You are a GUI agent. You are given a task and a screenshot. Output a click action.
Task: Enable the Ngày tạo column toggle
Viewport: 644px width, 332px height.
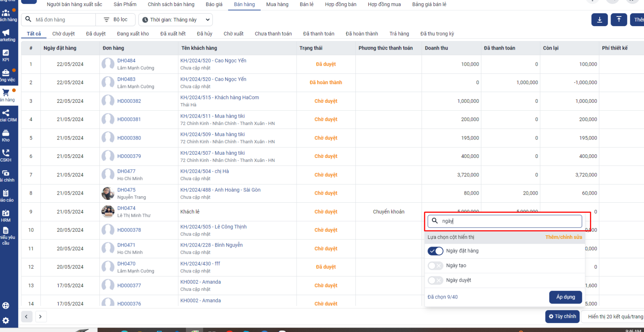point(436,266)
